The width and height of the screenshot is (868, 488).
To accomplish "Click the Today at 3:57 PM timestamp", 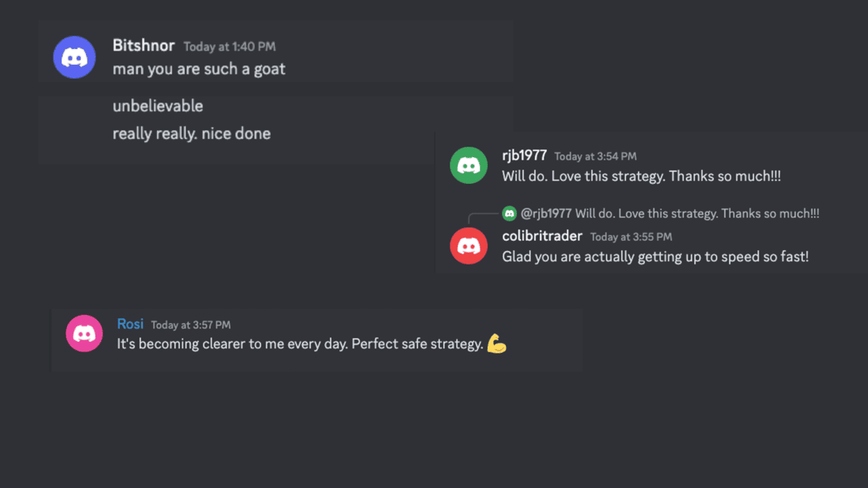I will point(191,325).
